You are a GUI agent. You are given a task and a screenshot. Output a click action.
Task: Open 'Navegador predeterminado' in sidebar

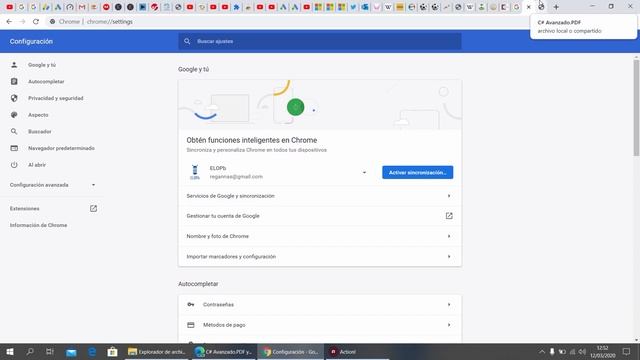coord(61,148)
